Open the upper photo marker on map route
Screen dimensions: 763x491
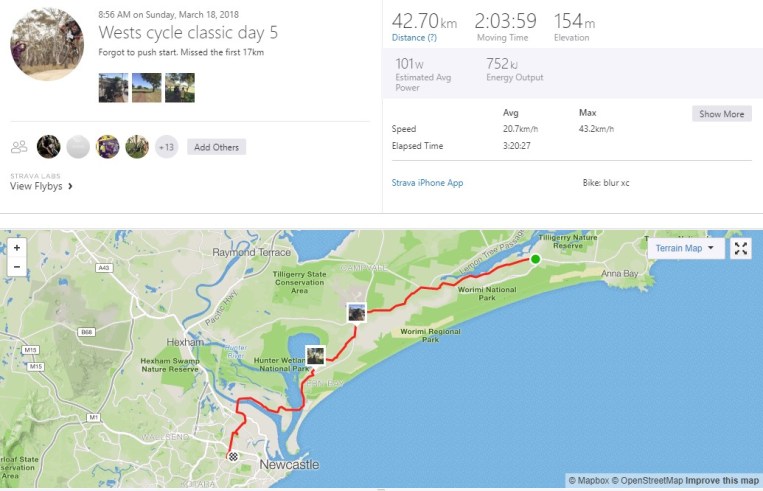click(x=357, y=312)
